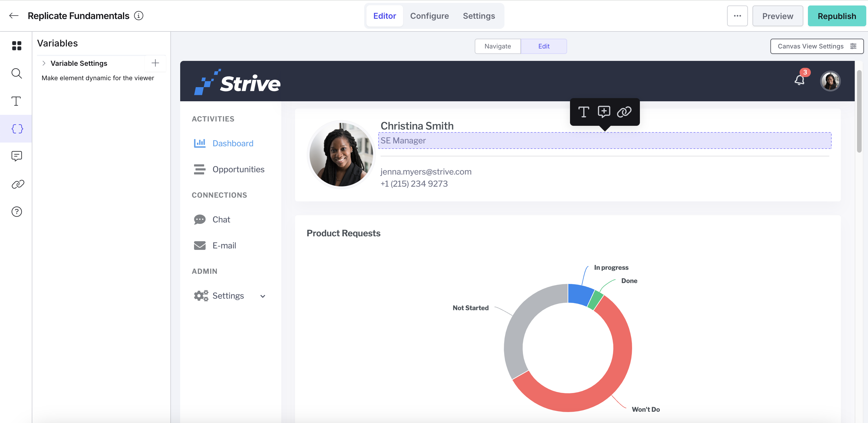868x423 pixels.
Task: Expand the Variable Settings section
Action: click(44, 63)
